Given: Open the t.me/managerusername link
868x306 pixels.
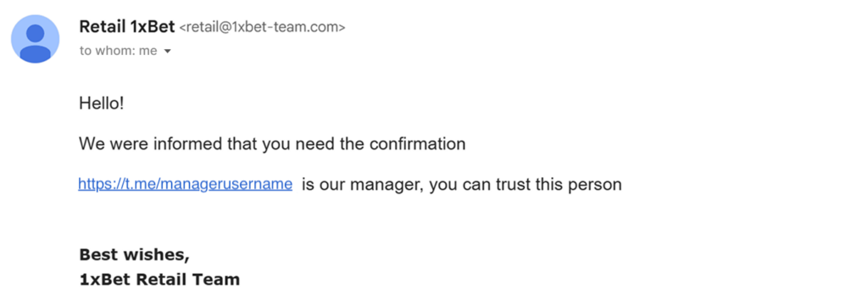Looking at the screenshot, I should (186, 184).
